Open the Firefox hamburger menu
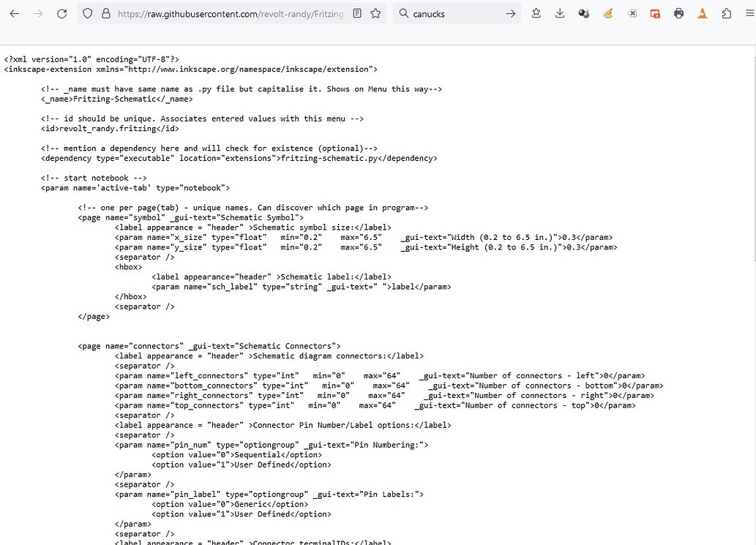756x545 pixels. [x=749, y=13]
